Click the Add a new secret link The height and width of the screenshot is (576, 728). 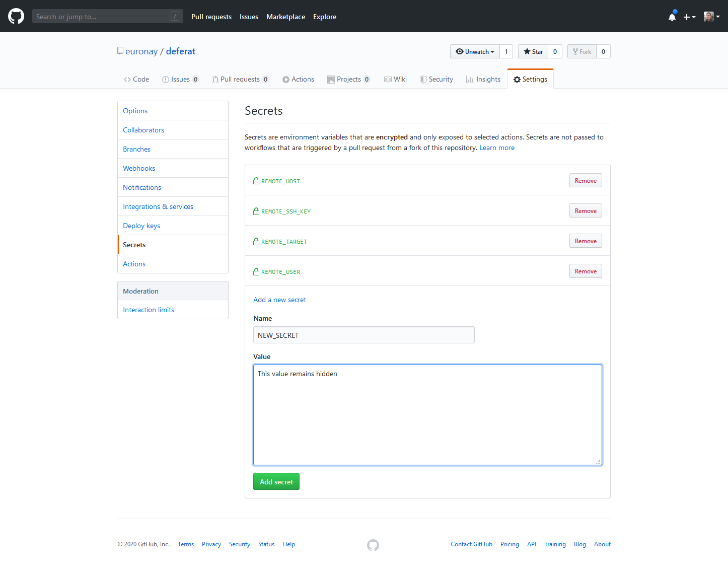[279, 300]
